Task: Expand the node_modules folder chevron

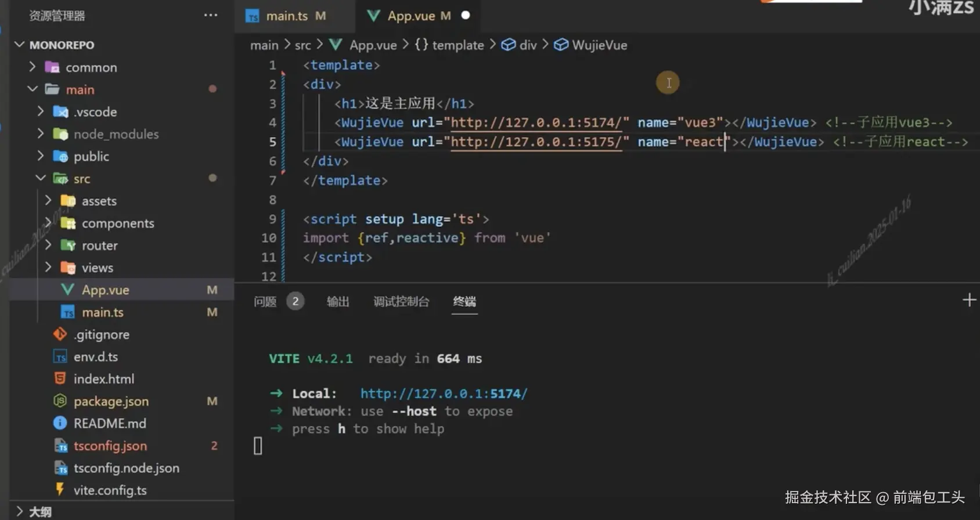Action: coord(40,134)
